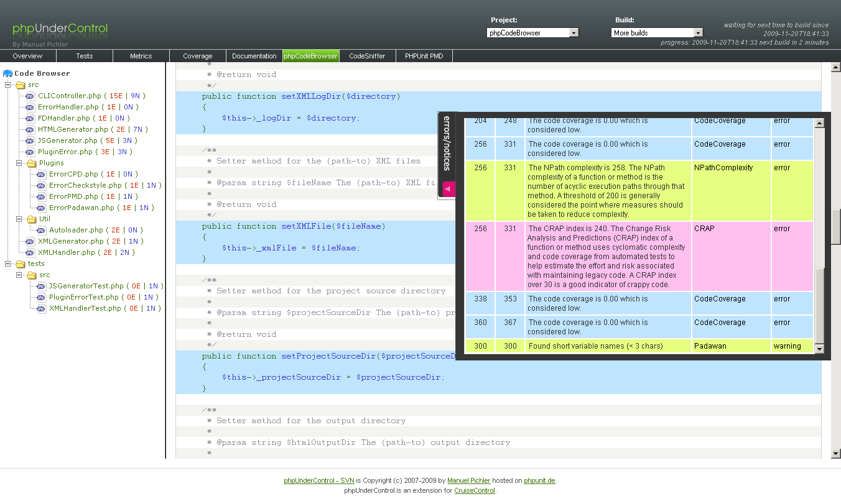The image size is (841, 504).
Task: Click the NPathComplexity cell in errors table
Action: (x=731, y=191)
